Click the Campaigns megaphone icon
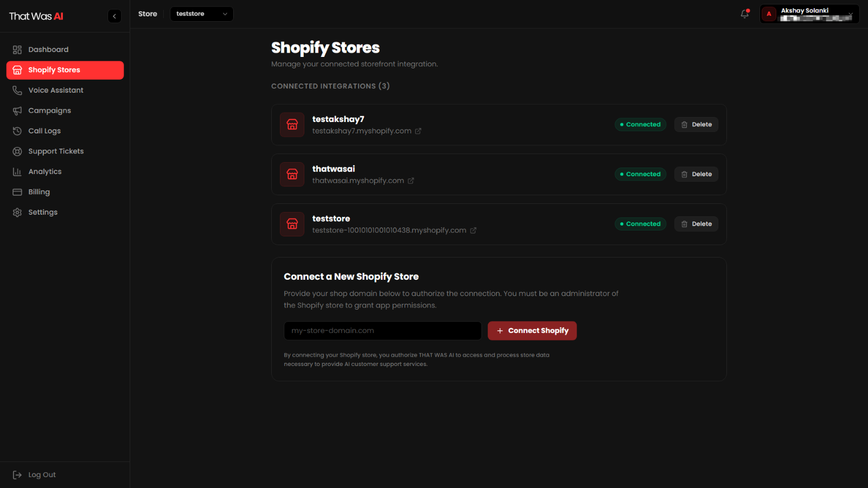This screenshot has height=488, width=868. (17, 111)
